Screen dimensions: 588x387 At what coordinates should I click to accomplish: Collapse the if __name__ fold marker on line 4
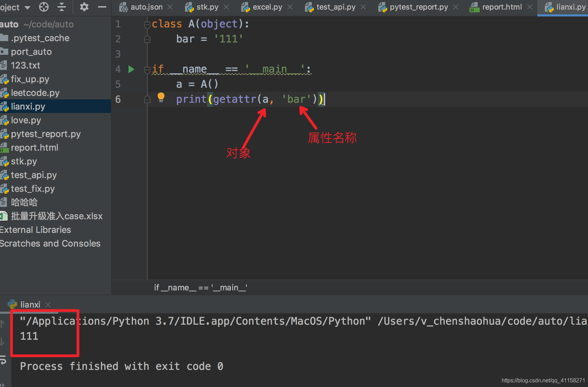[147, 70]
